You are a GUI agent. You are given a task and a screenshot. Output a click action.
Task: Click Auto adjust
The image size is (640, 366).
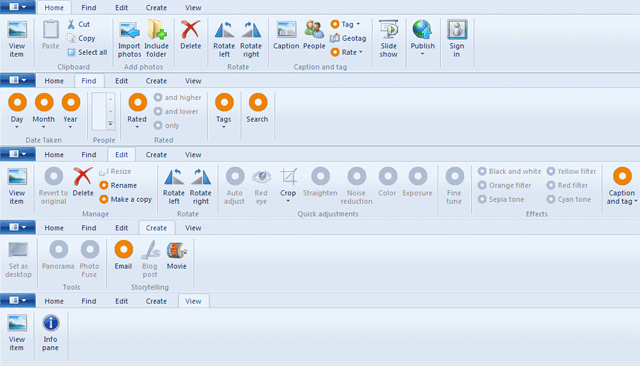click(x=235, y=186)
